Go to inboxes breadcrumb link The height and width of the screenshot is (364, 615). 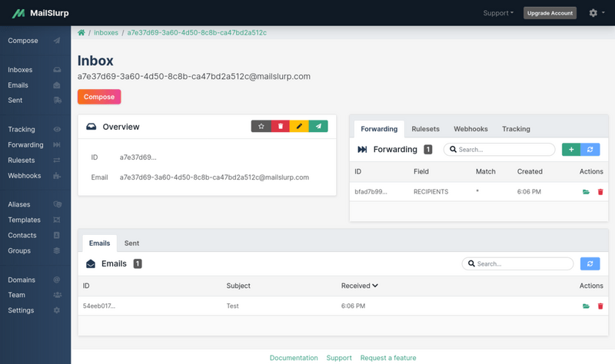(106, 32)
